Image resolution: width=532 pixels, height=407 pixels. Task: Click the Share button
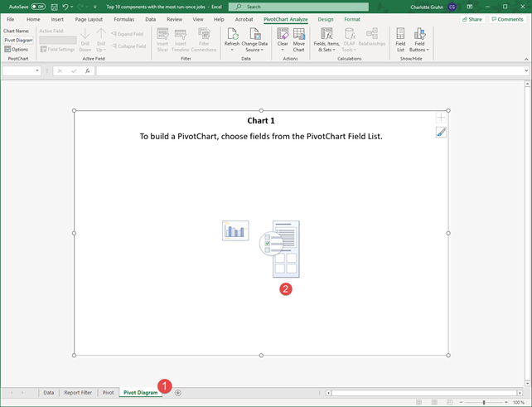472,19
